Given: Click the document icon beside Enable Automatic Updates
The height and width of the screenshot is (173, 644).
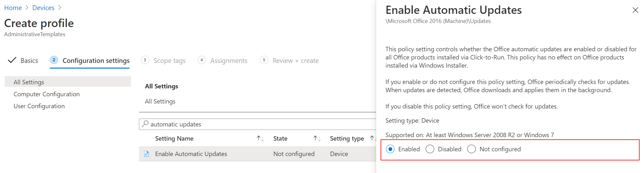Looking at the screenshot, I should click(147, 154).
